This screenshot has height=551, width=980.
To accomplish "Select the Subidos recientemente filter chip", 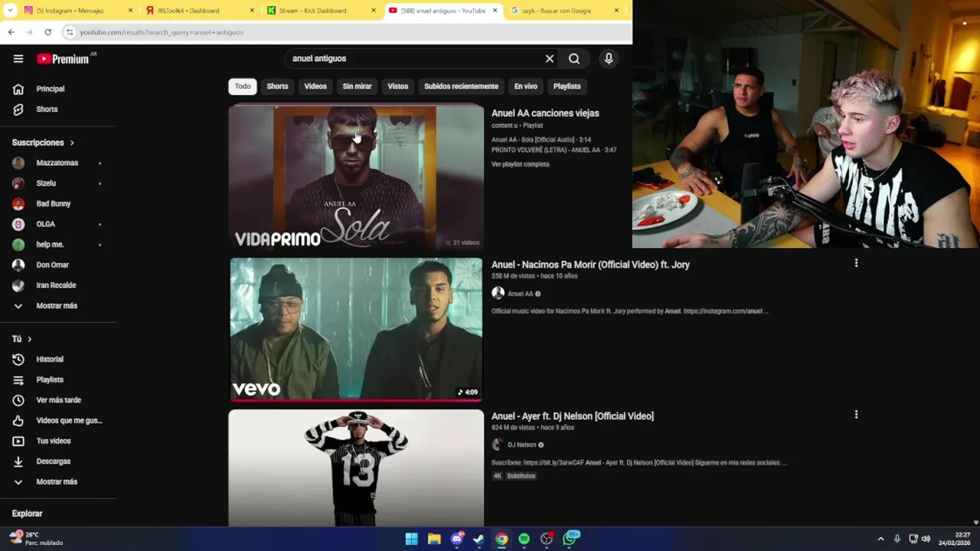I will click(x=461, y=86).
